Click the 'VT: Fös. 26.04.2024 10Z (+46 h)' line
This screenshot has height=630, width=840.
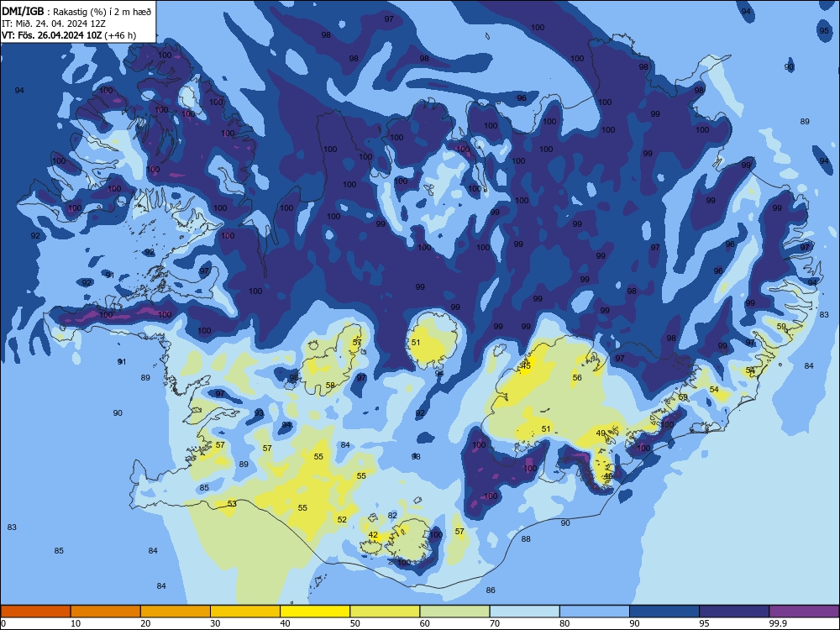pos(69,35)
